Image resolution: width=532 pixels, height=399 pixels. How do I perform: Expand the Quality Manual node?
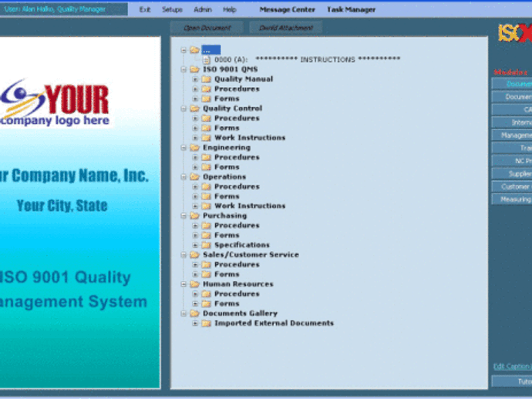[195, 79]
